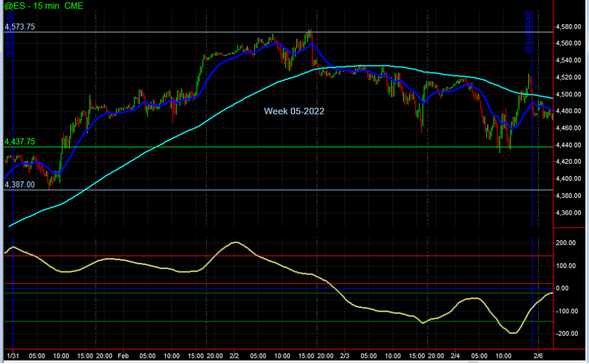Click the -200.00 oscillator axis label
589x364 pixels.
[x=566, y=334]
